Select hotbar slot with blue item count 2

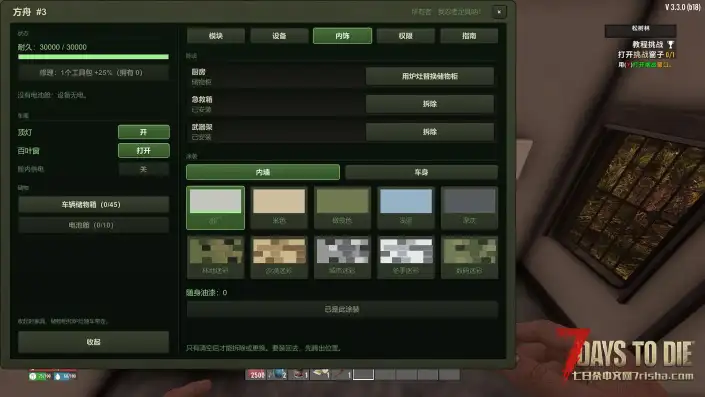click(x=277, y=374)
